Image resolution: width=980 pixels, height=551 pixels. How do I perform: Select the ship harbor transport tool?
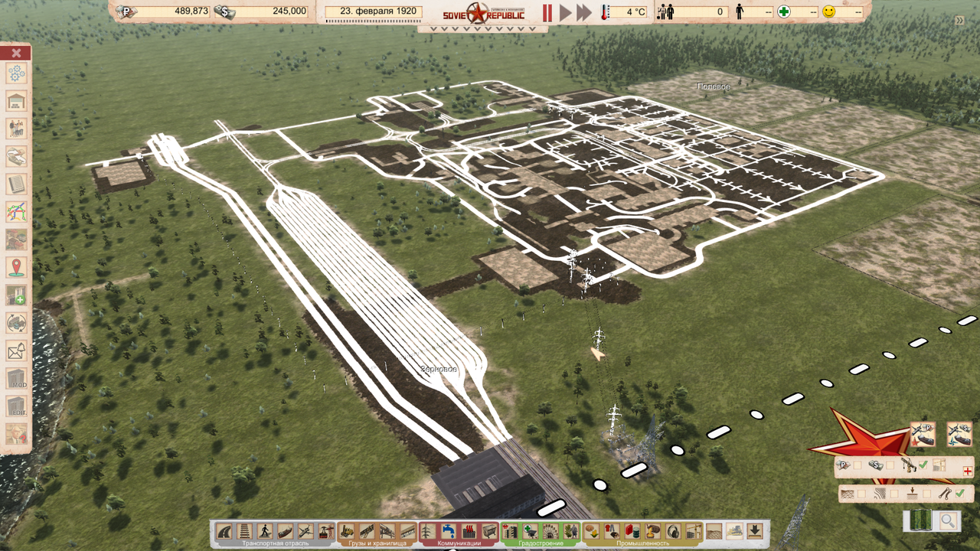point(285,531)
